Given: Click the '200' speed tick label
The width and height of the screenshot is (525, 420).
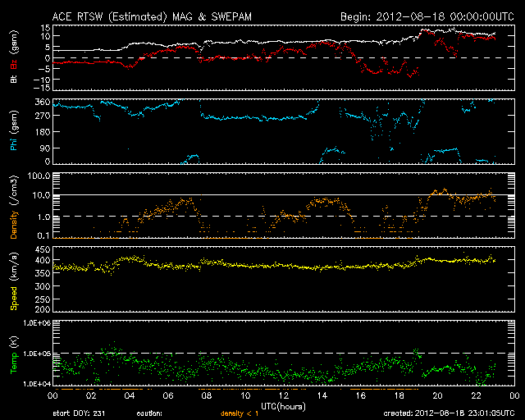Looking at the screenshot, I should pyautogui.click(x=43, y=308).
